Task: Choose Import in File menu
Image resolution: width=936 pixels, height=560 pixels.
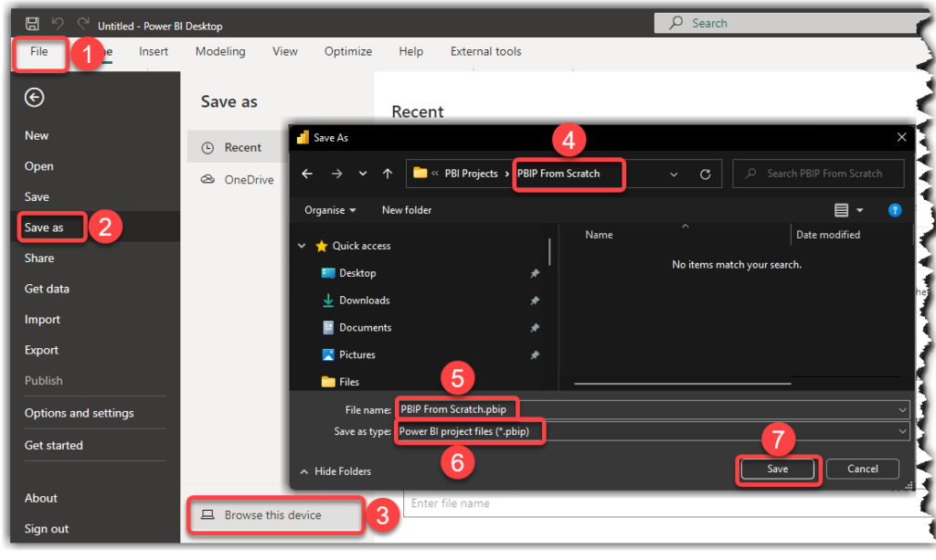Action: [42, 320]
